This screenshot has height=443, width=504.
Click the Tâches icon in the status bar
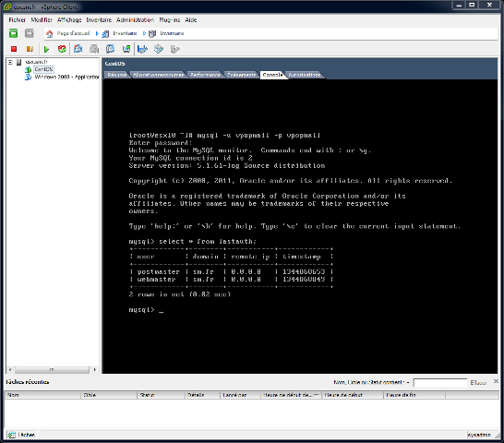[12, 435]
